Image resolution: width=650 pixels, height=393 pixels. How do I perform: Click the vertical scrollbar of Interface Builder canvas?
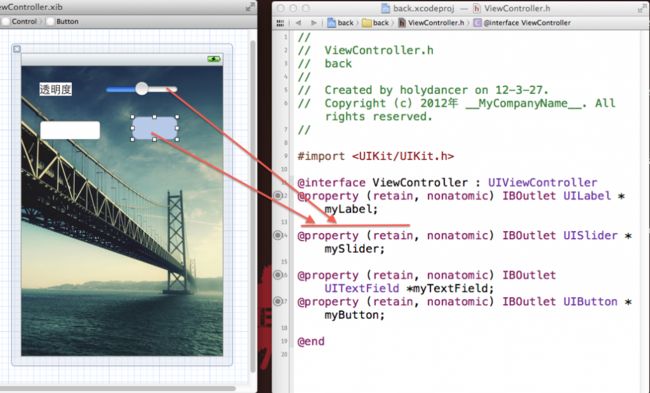tap(253, 206)
